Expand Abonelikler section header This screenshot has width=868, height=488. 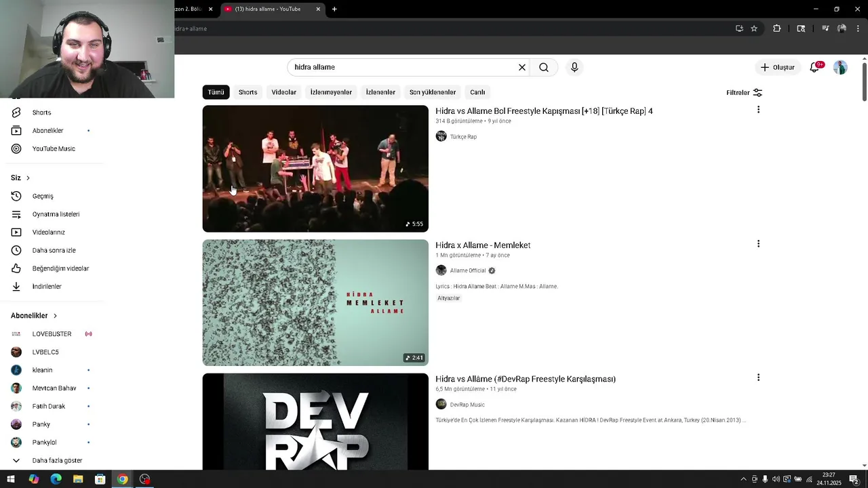34,316
